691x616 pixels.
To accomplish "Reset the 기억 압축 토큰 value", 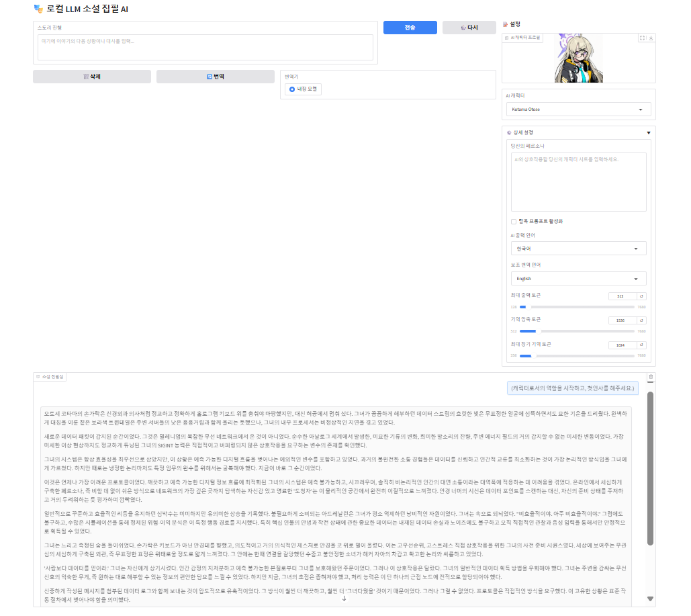I will [x=641, y=320].
